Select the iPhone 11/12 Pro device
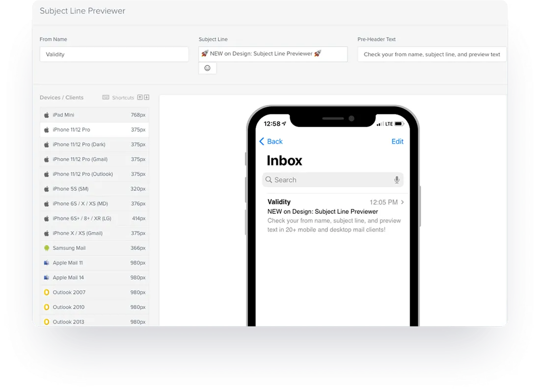540x392 pixels. 94,130
